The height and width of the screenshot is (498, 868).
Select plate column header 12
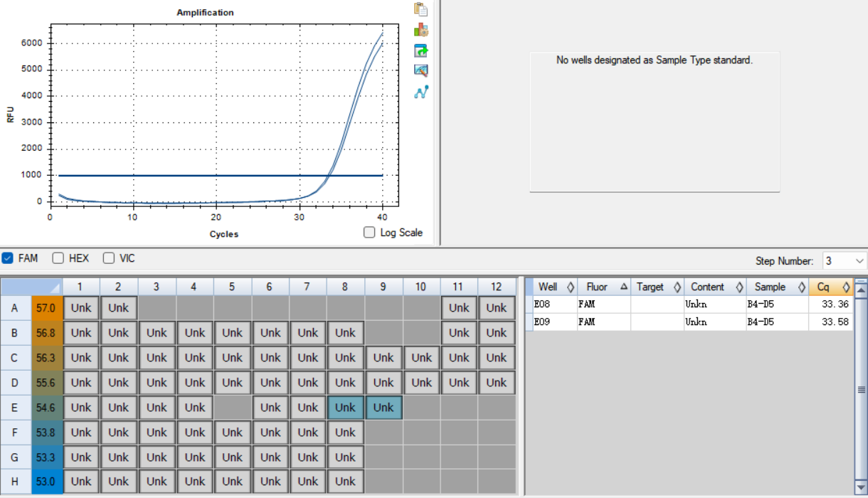click(497, 287)
